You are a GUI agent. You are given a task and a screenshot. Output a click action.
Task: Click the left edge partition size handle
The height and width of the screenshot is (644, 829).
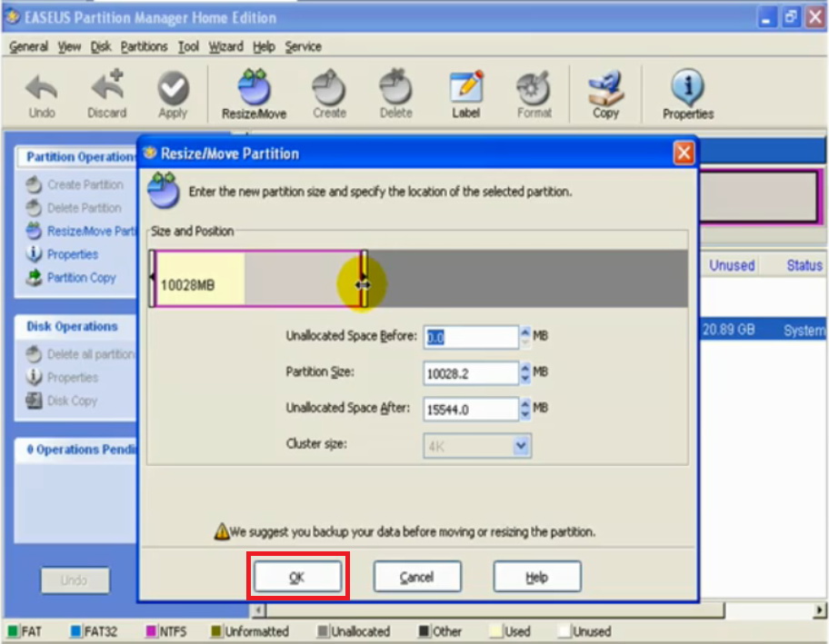[153, 279]
